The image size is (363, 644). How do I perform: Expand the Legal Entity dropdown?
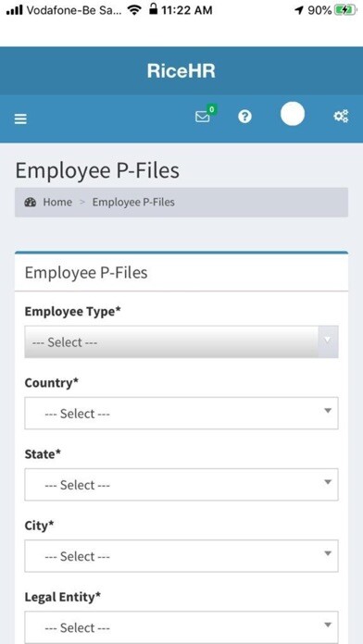181,627
